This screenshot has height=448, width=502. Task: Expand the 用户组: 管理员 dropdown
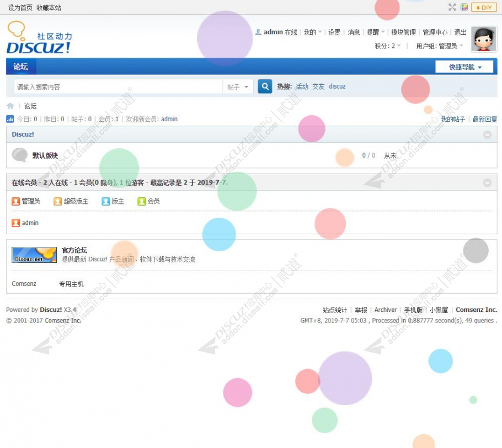point(440,46)
